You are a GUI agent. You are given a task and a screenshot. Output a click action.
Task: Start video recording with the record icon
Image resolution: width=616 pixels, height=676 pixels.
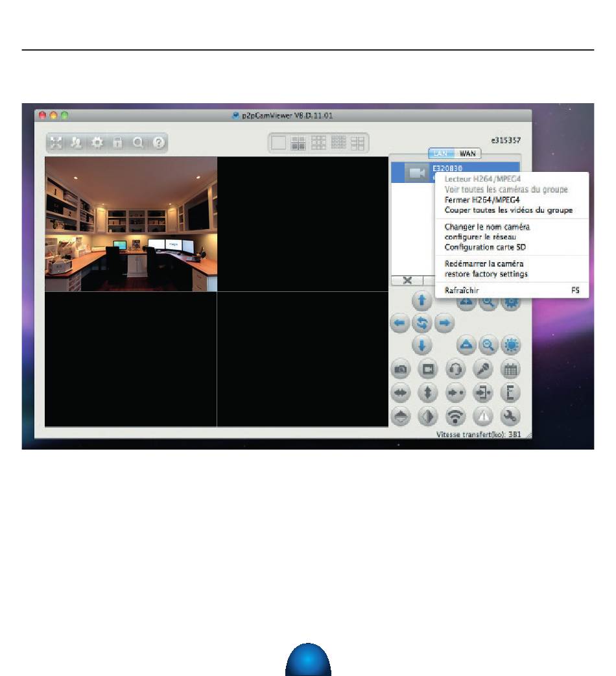tap(428, 370)
